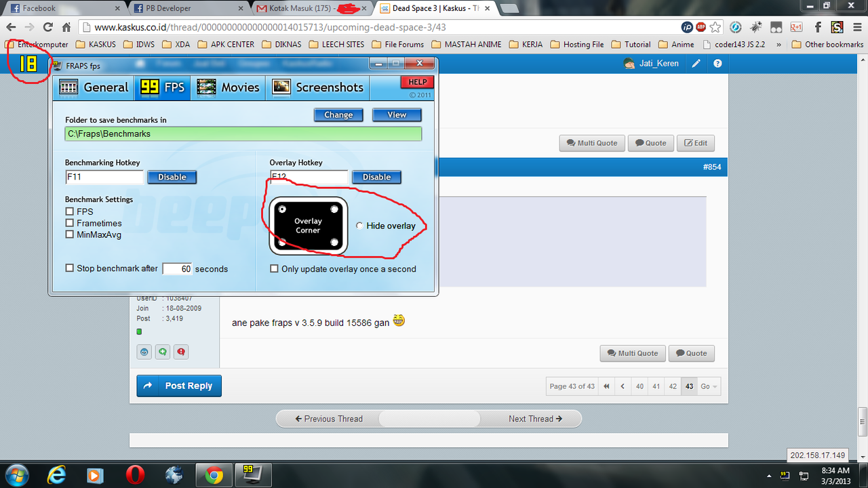
Task: Open the Go page dropdown
Action: [709, 386]
